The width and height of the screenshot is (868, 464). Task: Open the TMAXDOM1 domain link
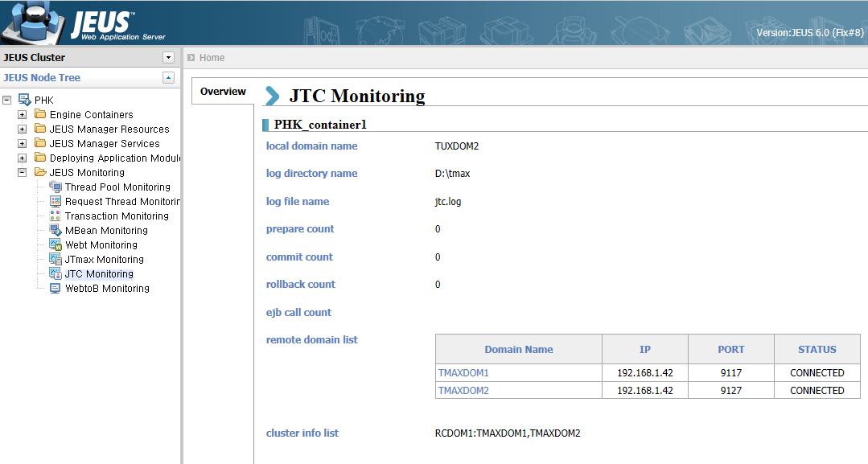(x=463, y=373)
